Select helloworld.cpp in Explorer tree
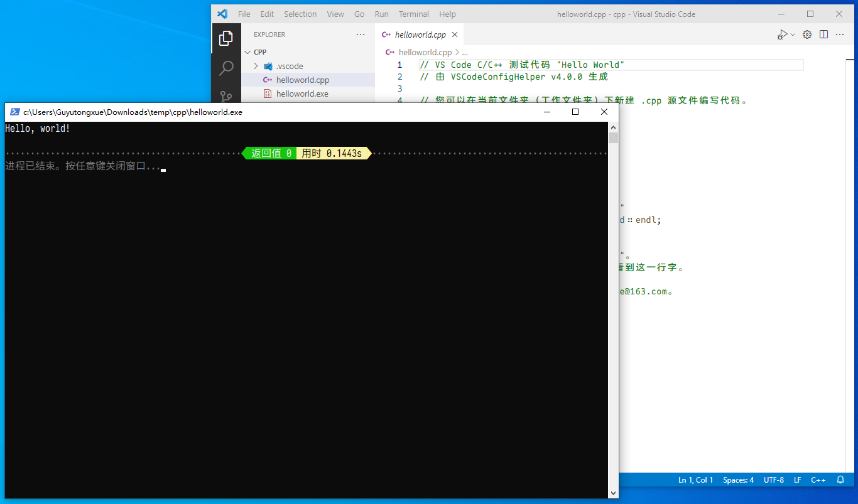Screen dimensions: 858x504 (x=308, y=80)
